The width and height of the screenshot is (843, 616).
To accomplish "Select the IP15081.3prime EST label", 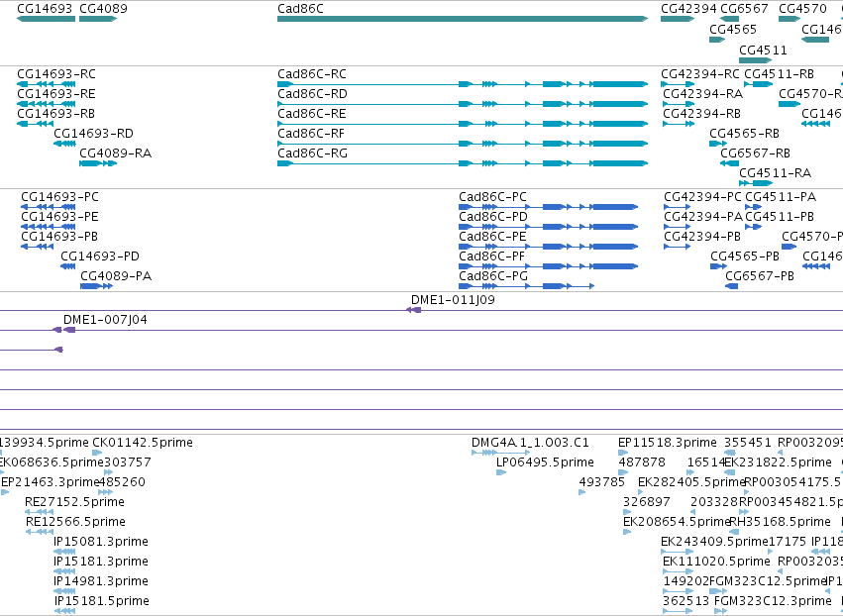I will pyautogui.click(x=101, y=542).
